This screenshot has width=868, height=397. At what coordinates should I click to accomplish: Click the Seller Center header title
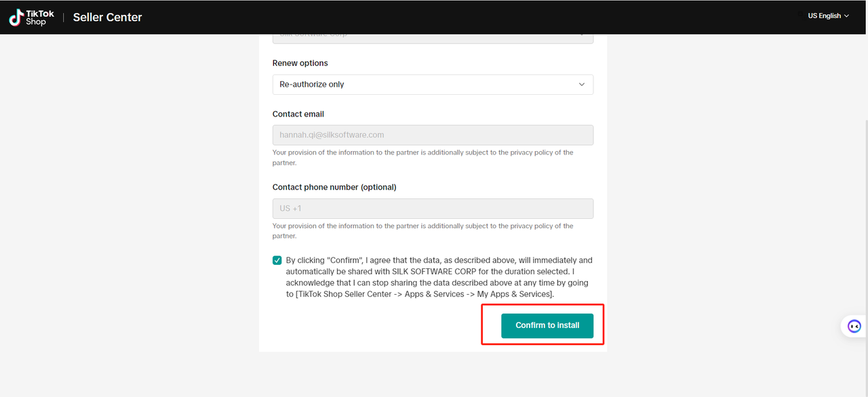[x=107, y=18]
